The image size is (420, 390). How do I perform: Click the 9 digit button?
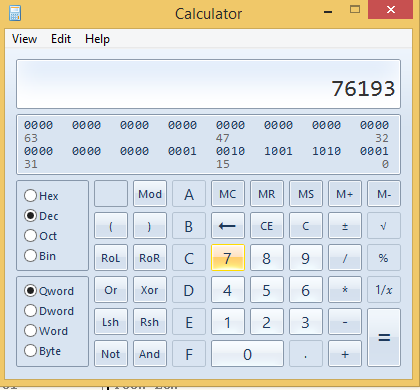tap(306, 258)
